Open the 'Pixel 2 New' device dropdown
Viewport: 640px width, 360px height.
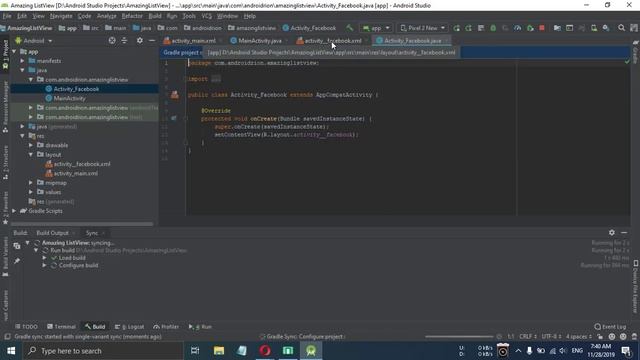[x=422, y=28]
